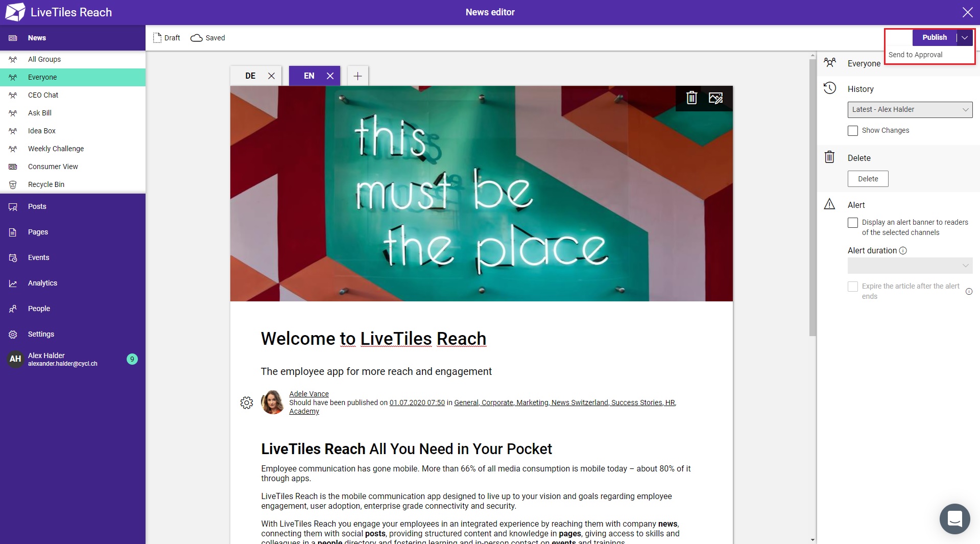Close the EN language tab
980x544 pixels.
330,76
